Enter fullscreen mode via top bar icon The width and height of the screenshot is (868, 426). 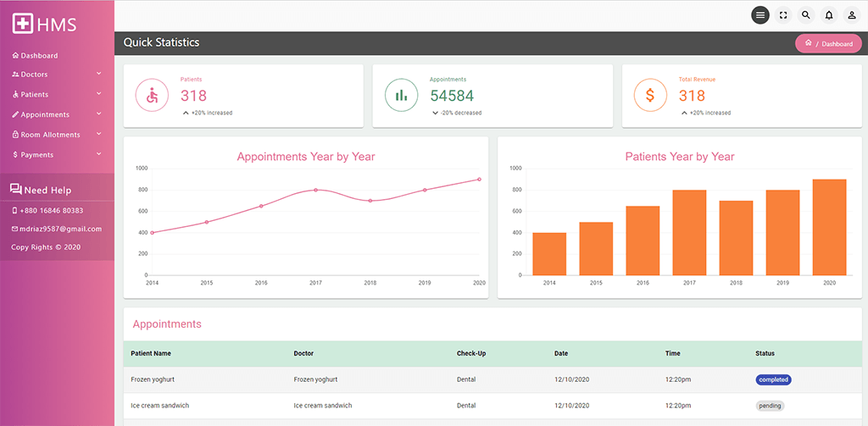(782, 15)
